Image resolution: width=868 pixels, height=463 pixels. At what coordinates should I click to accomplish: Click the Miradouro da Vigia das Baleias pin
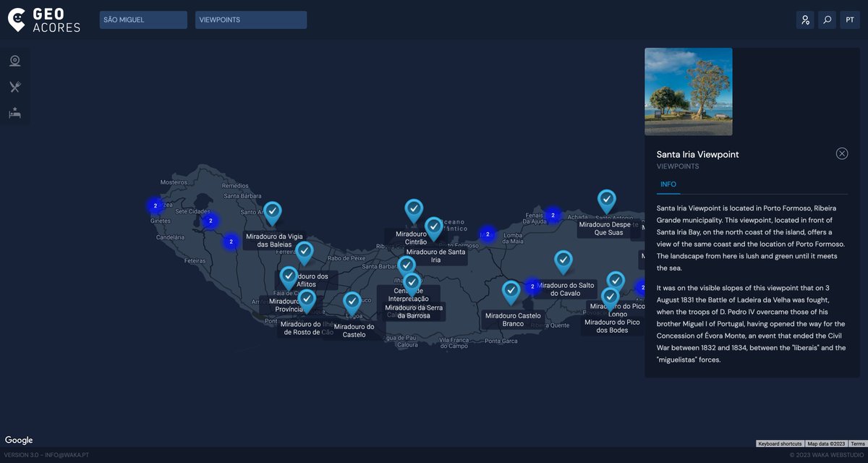[x=272, y=213]
